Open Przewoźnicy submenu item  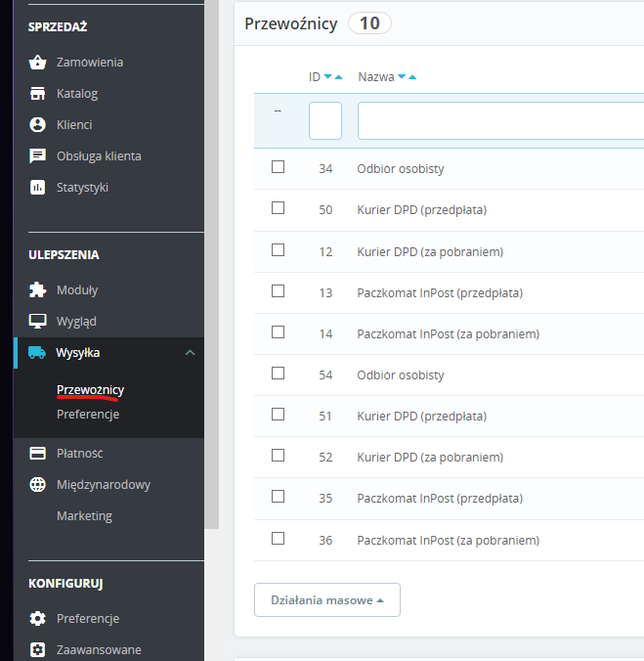point(90,390)
